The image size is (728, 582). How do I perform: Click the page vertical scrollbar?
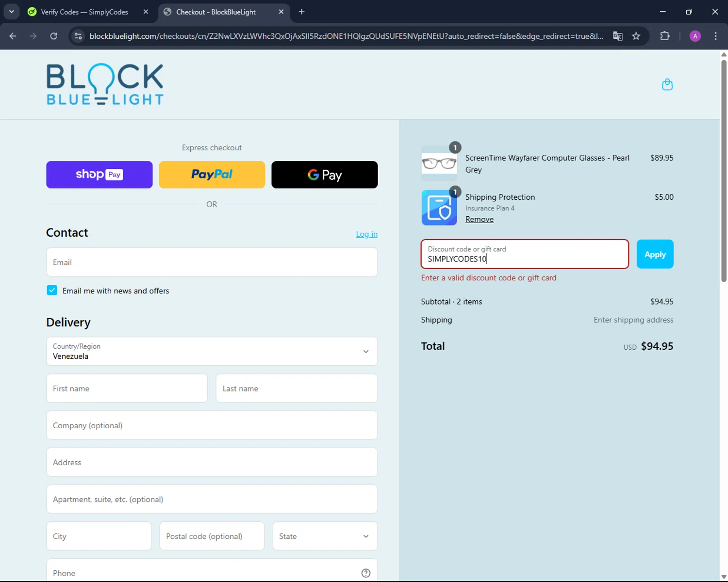724,170
